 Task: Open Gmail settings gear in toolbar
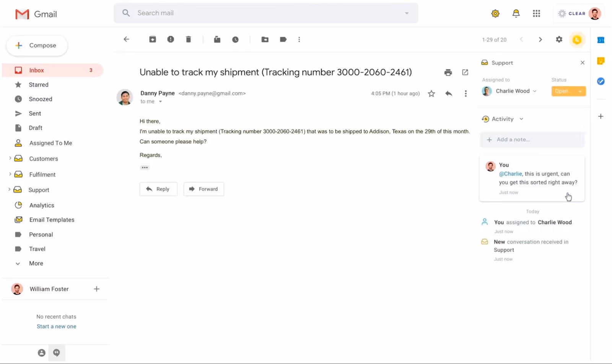tap(559, 39)
